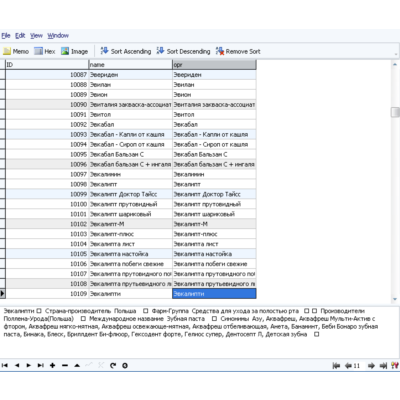Click the page number 11 field

point(358,366)
